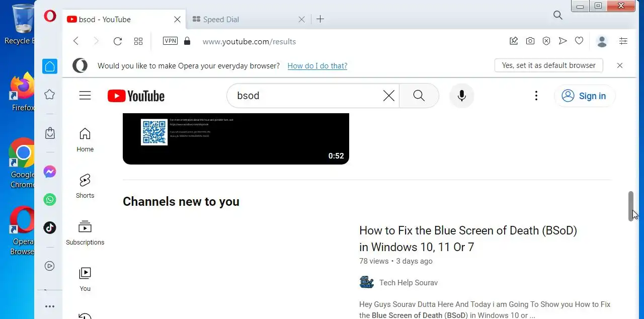Go to the YouTube logo homepage
The image size is (644, 319).
(136, 96)
